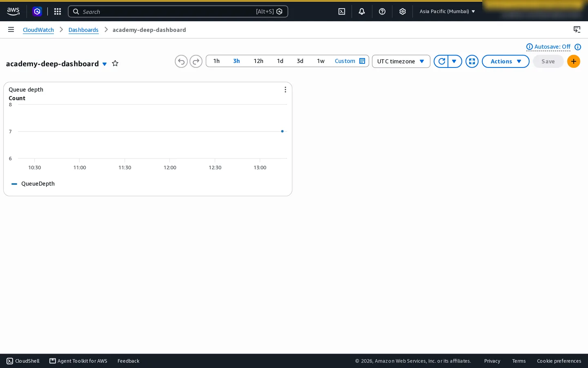The height and width of the screenshot is (368, 588).
Task: Focus the AWS search field
Action: coord(178,11)
